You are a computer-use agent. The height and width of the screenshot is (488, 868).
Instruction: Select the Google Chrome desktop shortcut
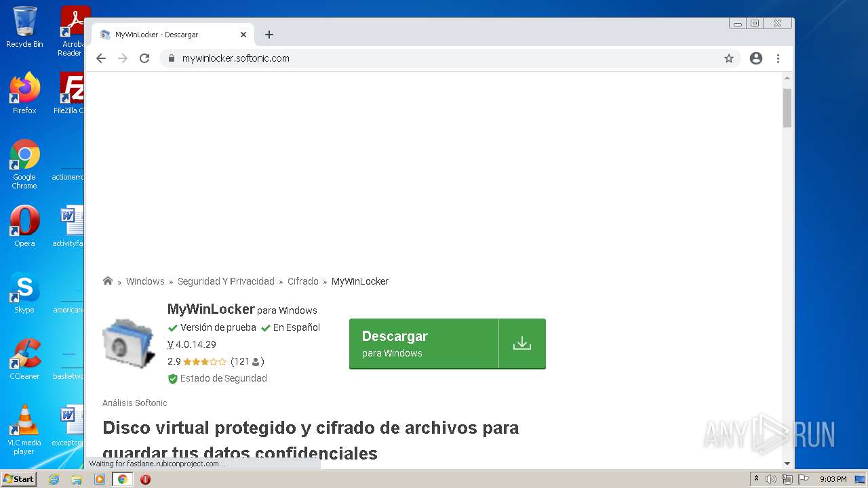(24, 164)
